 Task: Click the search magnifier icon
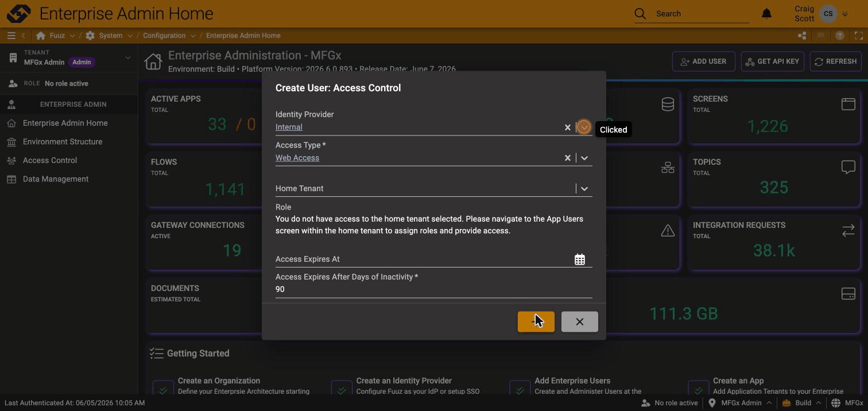pos(640,14)
